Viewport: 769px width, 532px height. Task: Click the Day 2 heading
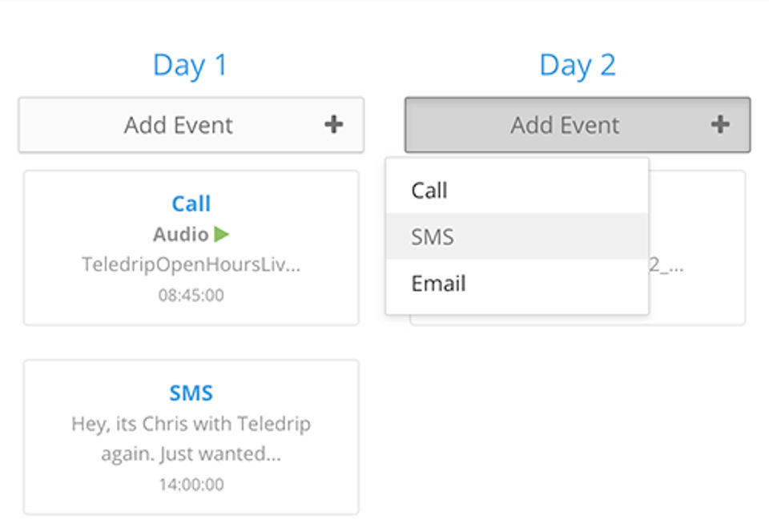pos(578,65)
